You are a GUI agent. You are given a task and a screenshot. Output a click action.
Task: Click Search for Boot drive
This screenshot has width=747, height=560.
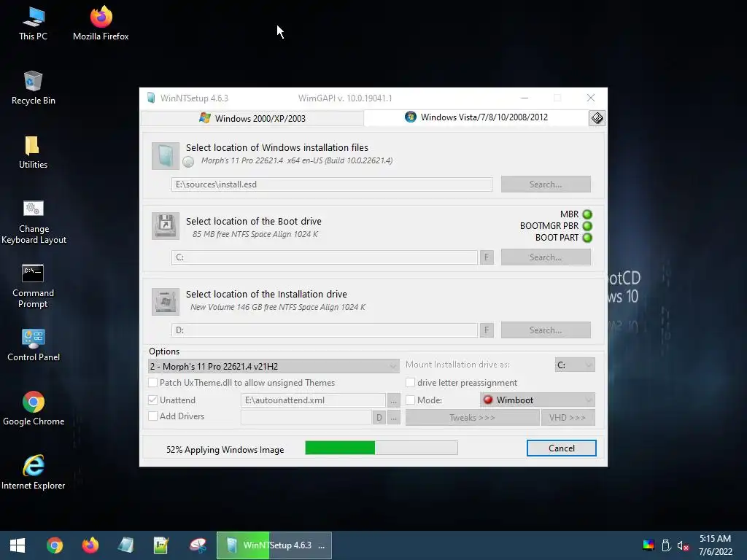[x=546, y=257]
